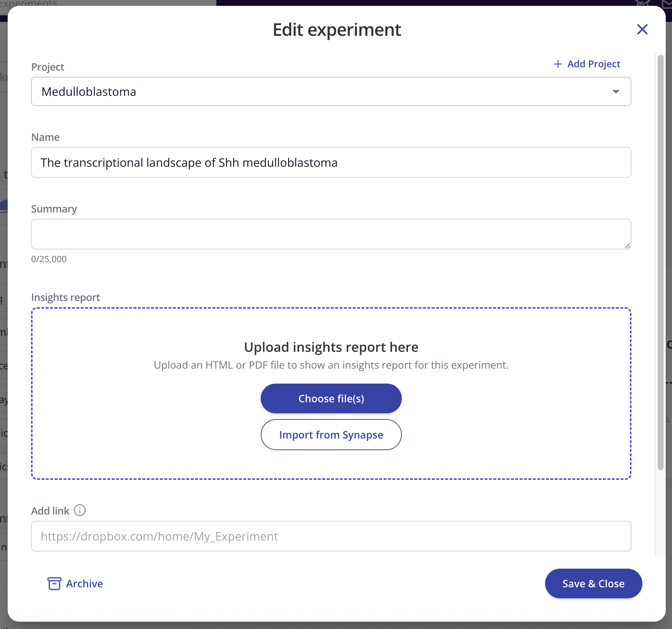The height and width of the screenshot is (629, 672).
Task: Close the Edit experiment dialog with X
Action: [642, 29]
